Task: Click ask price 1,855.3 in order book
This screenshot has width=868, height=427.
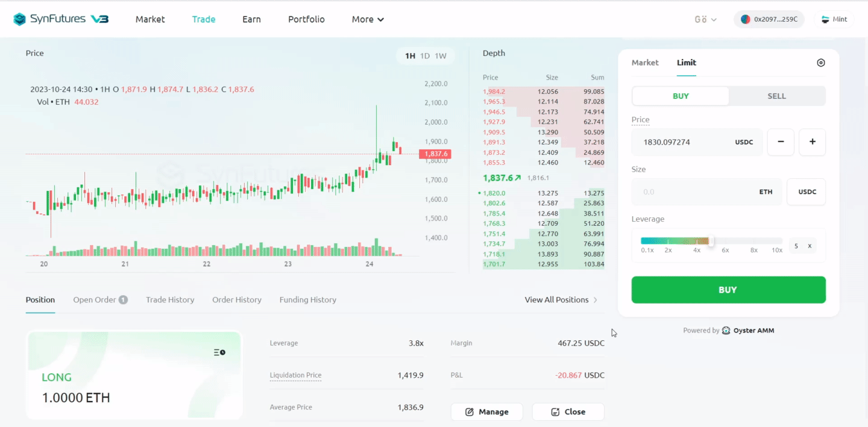Action: pyautogui.click(x=494, y=163)
